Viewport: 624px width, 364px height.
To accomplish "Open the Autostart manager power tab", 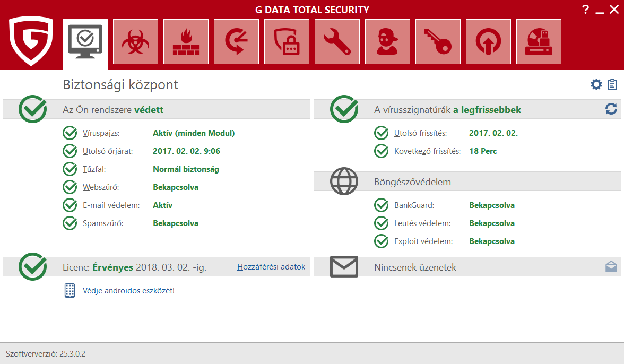I will click(488, 42).
